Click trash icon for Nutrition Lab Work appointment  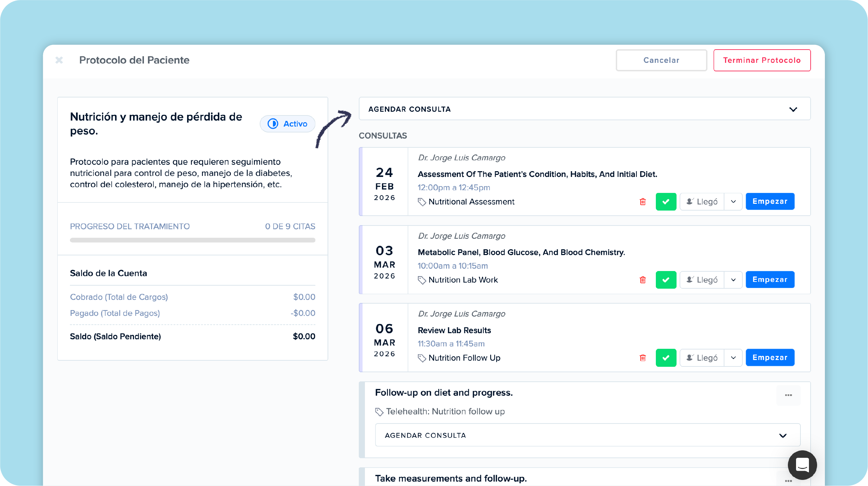(643, 280)
